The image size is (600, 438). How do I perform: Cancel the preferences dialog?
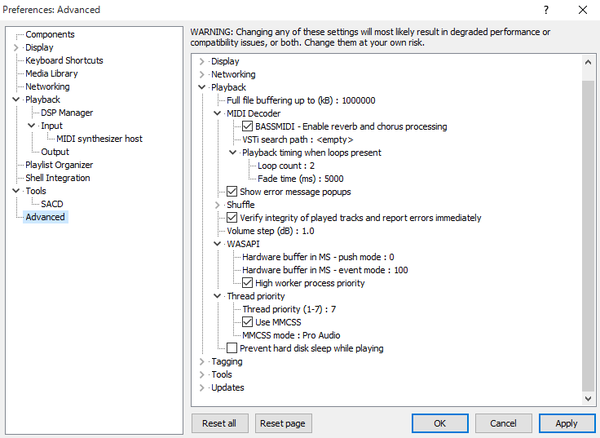(x=503, y=423)
